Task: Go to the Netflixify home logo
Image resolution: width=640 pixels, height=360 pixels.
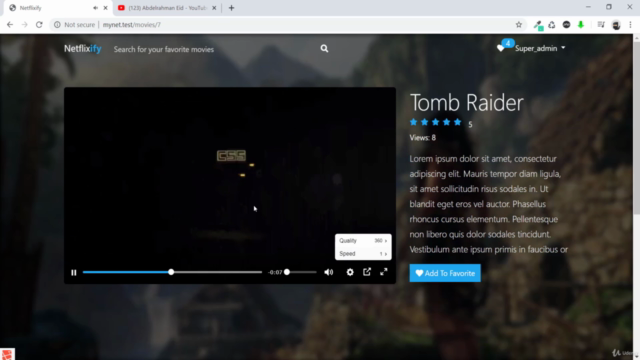Action: (82, 49)
